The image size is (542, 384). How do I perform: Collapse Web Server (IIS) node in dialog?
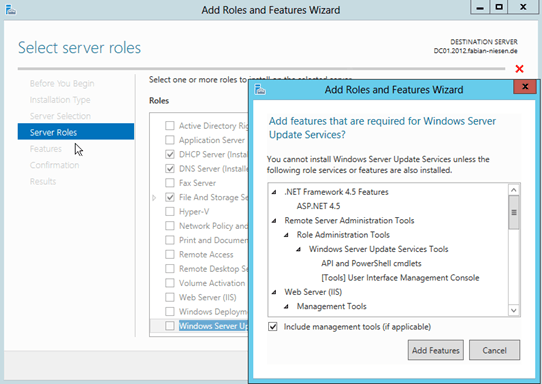click(274, 292)
